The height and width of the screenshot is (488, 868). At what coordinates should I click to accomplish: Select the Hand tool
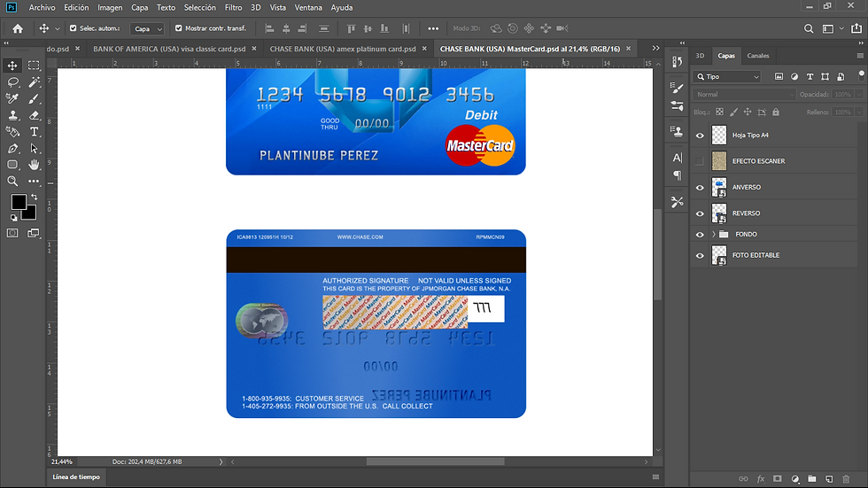point(34,165)
